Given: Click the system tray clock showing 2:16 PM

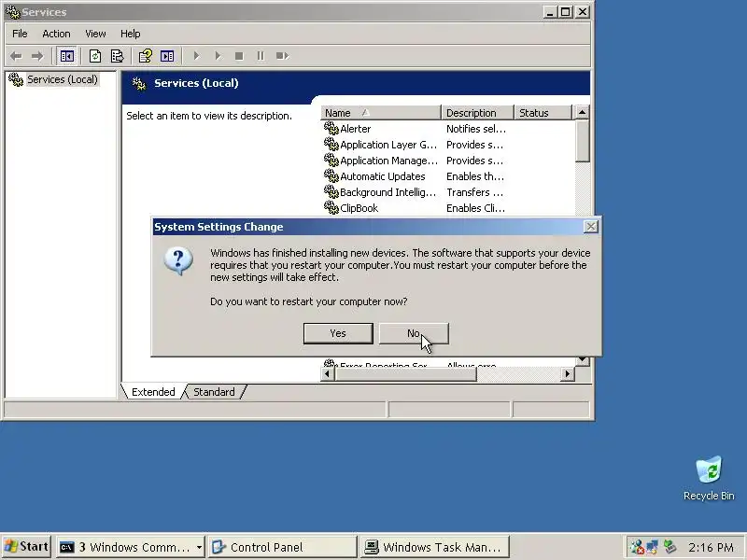Looking at the screenshot, I should 711,547.
